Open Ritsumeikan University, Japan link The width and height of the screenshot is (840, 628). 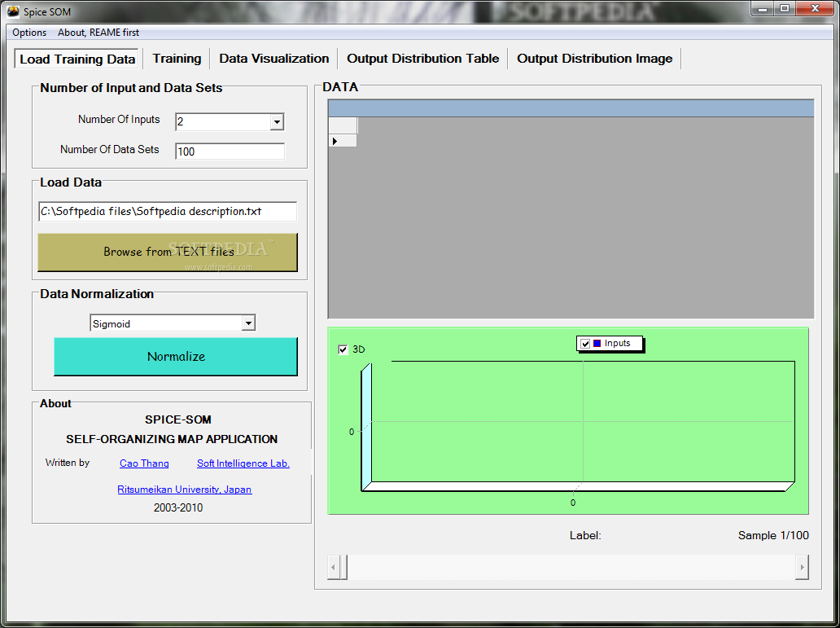tap(184, 489)
